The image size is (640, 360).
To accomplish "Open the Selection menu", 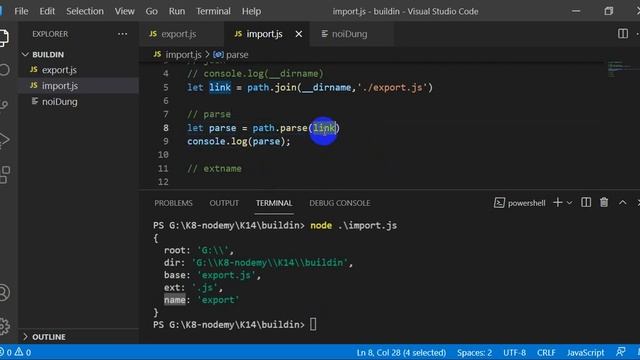I will [x=85, y=11].
